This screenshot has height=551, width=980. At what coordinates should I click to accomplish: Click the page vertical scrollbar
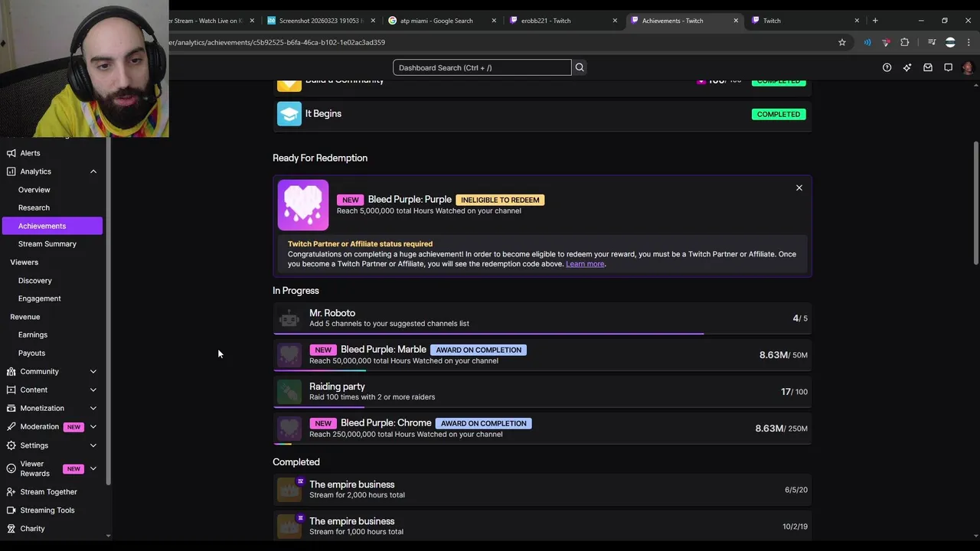975,204
